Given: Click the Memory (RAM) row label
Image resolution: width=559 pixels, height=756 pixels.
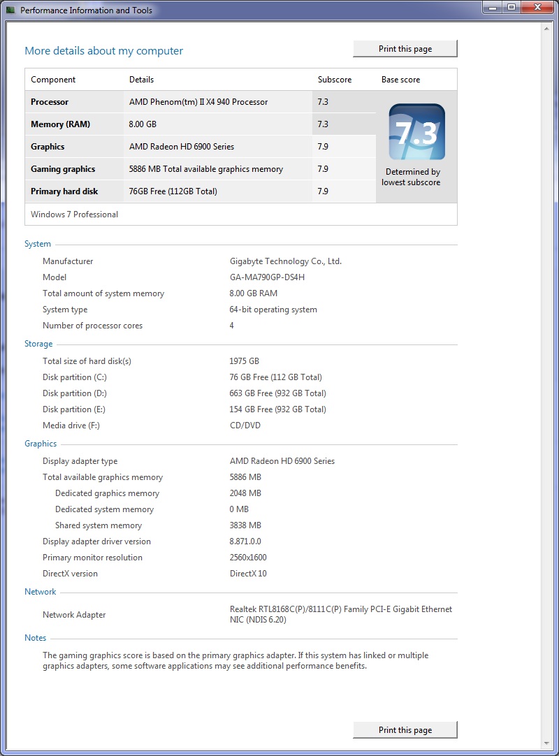Looking at the screenshot, I should coord(60,124).
